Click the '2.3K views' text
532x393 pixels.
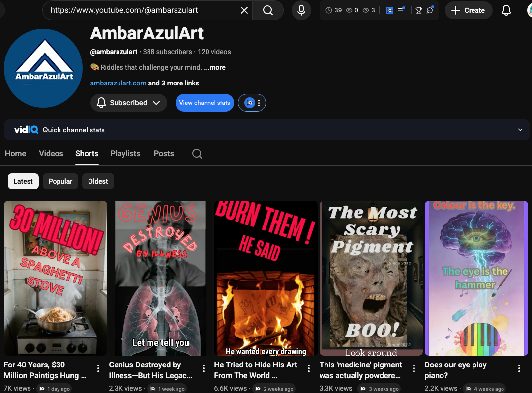(125, 388)
